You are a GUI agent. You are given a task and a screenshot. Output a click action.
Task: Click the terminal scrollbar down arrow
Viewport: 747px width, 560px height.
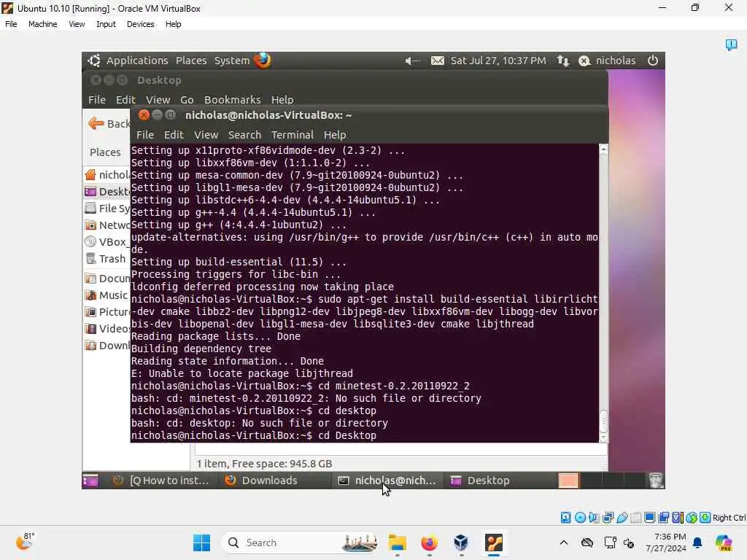click(603, 437)
